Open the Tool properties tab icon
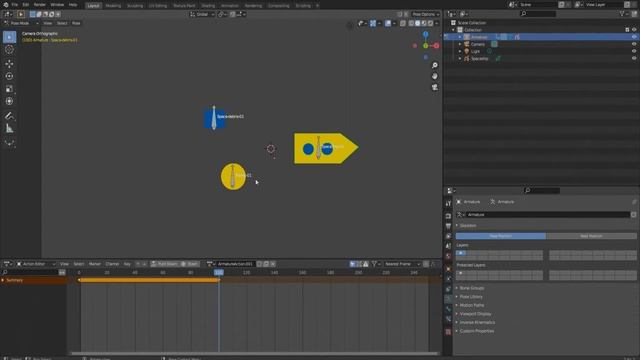This screenshot has width=640, height=360. tap(448, 203)
